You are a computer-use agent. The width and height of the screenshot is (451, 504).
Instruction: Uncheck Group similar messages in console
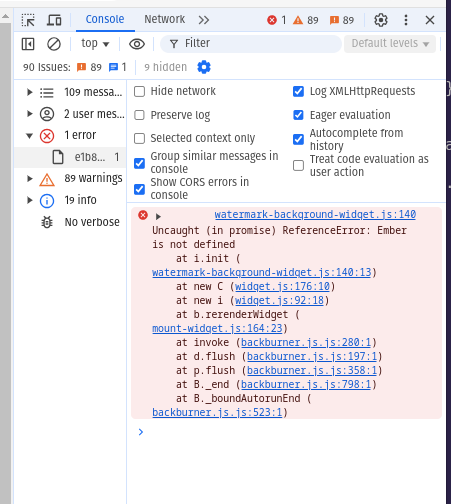pos(139,163)
